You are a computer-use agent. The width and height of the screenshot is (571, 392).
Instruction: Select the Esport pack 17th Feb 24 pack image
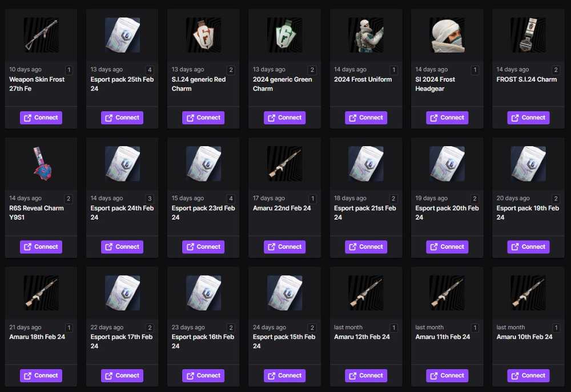122,293
